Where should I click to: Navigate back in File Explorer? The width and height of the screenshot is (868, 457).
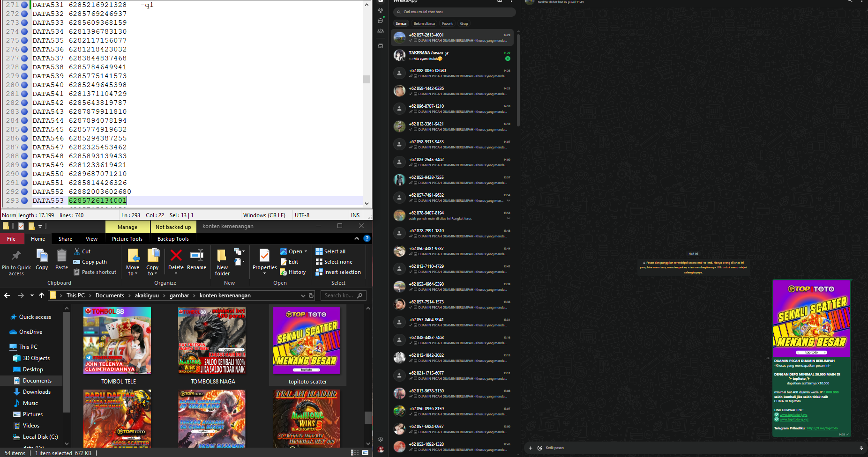[x=7, y=295]
